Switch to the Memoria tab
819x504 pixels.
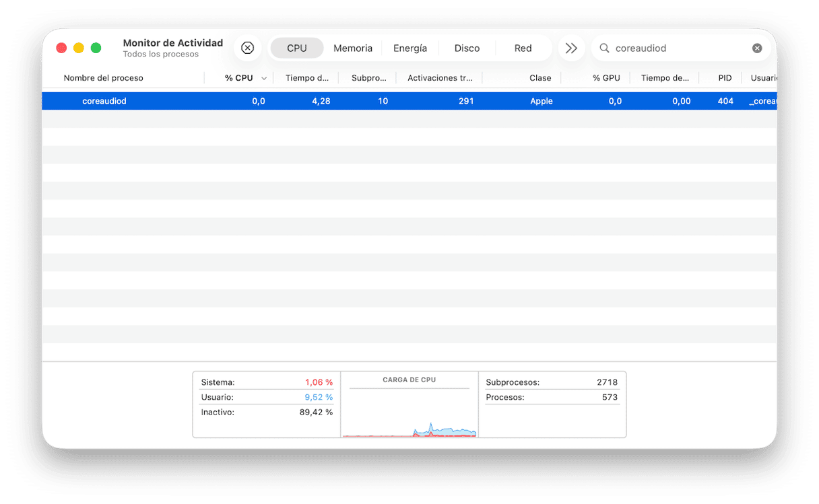pos(353,48)
